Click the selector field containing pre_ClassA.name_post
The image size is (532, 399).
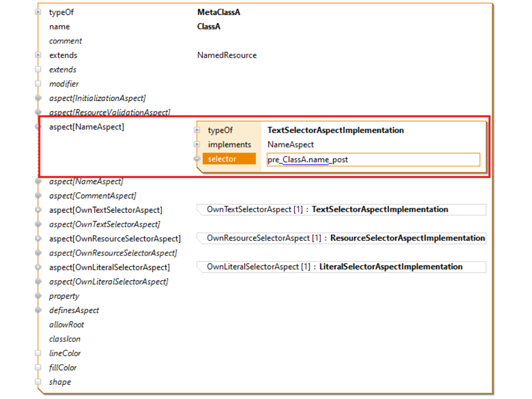(373, 160)
